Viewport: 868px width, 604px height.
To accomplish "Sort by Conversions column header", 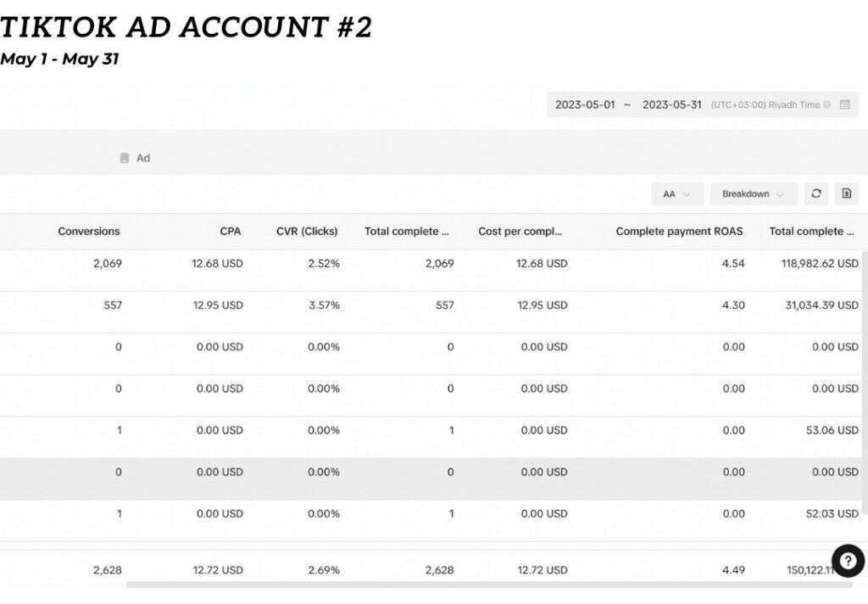I will click(88, 231).
